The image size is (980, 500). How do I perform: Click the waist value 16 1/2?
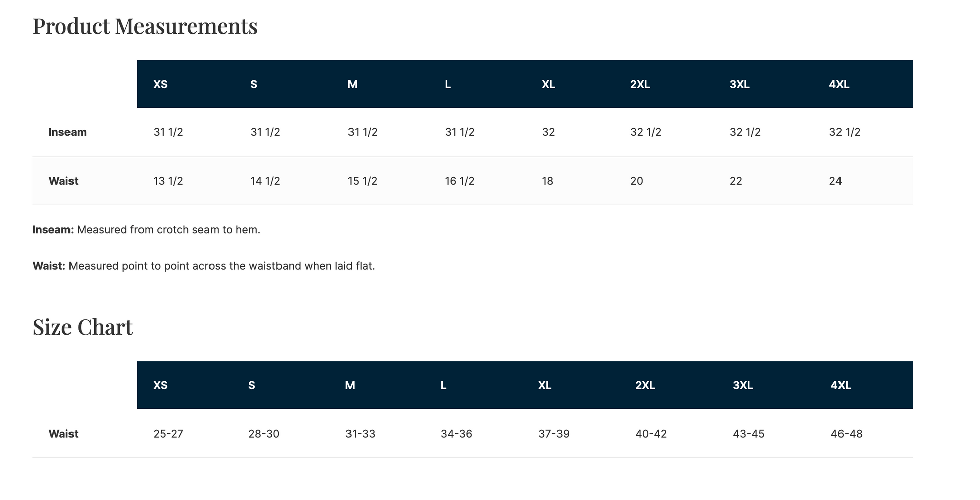460,181
